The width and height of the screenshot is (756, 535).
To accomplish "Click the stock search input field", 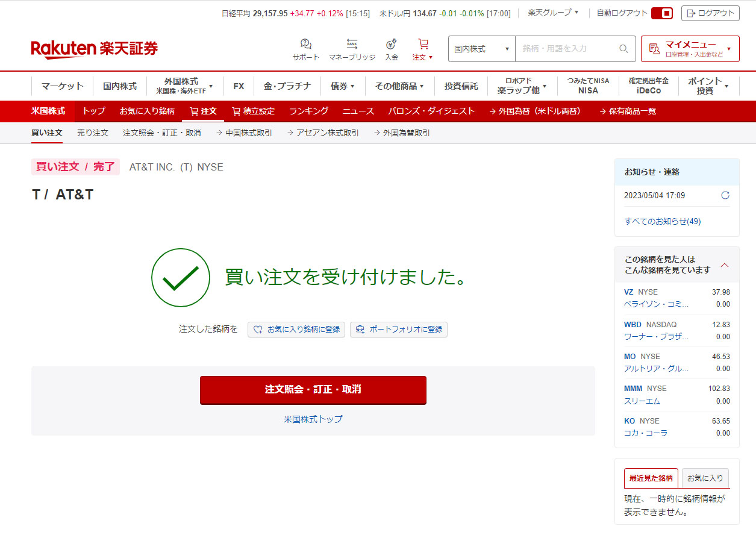I will coord(566,49).
